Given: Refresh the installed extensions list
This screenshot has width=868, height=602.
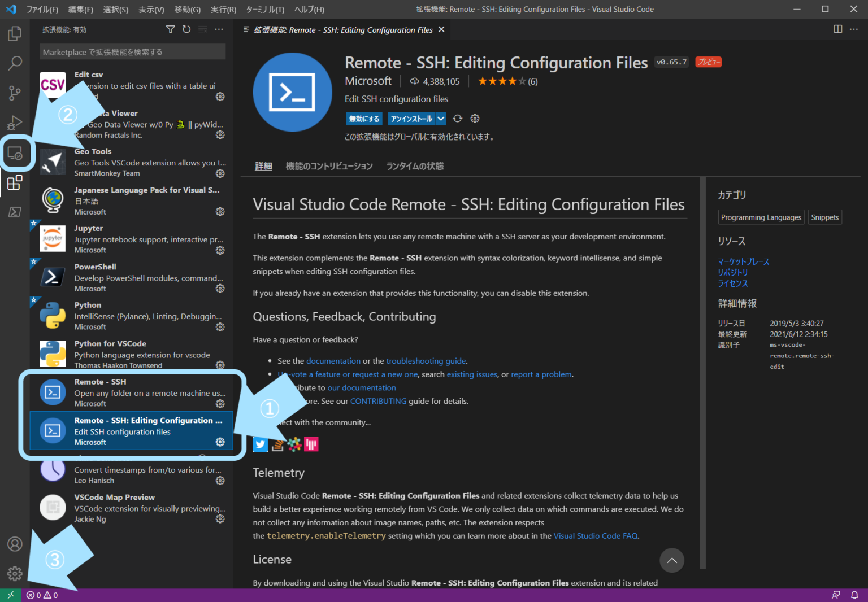Looking at the screenshot, I should pyautogui.click(x=186, y=29).
